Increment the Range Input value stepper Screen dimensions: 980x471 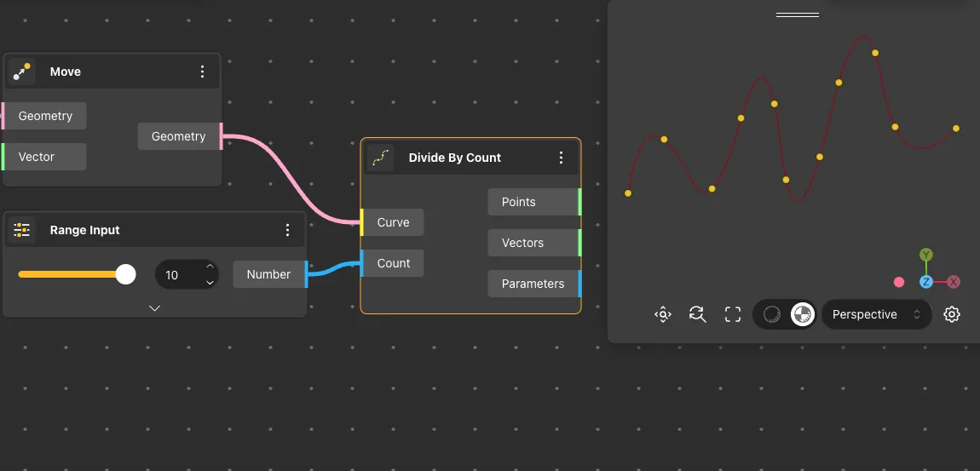tap(210, 268)
